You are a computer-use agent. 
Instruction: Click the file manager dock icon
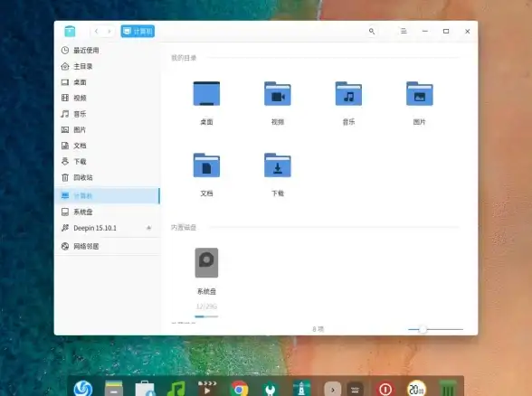coord(114,388)
